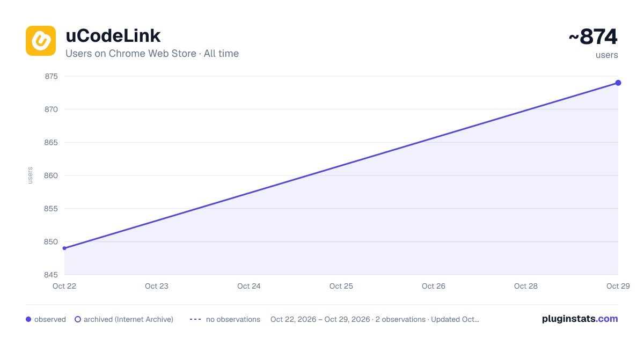Click the 875 y-axis value
This screenshot has height=338, width=644.
(x=51, y=76)
